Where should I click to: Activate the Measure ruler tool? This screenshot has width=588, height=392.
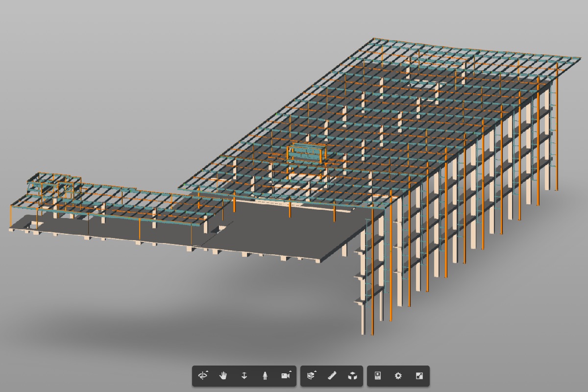point(332,376)
